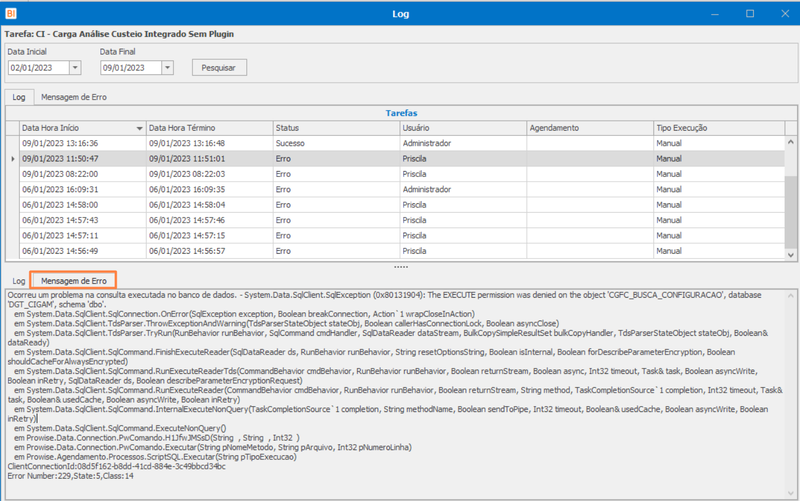Screen dimensions: 800x501
Task: Sort by Data Hora Início column arrow
Action: (x=139, y=129)
